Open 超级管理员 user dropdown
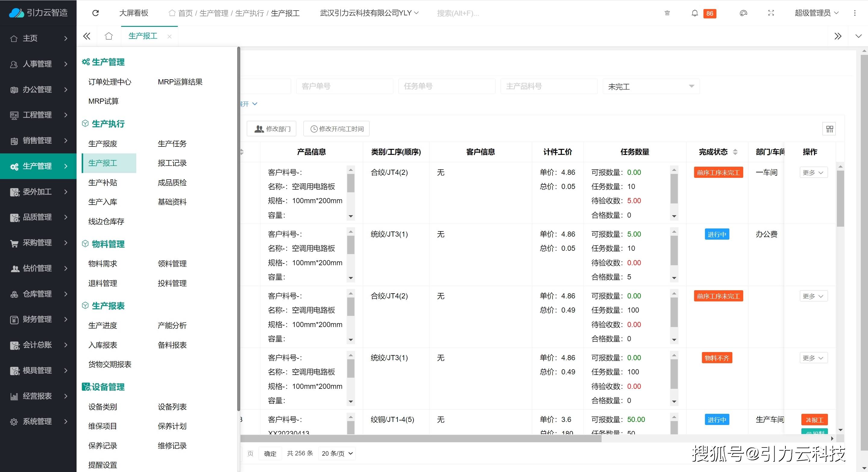The height and width of the screenshot is (472, 868). [816, 13]
